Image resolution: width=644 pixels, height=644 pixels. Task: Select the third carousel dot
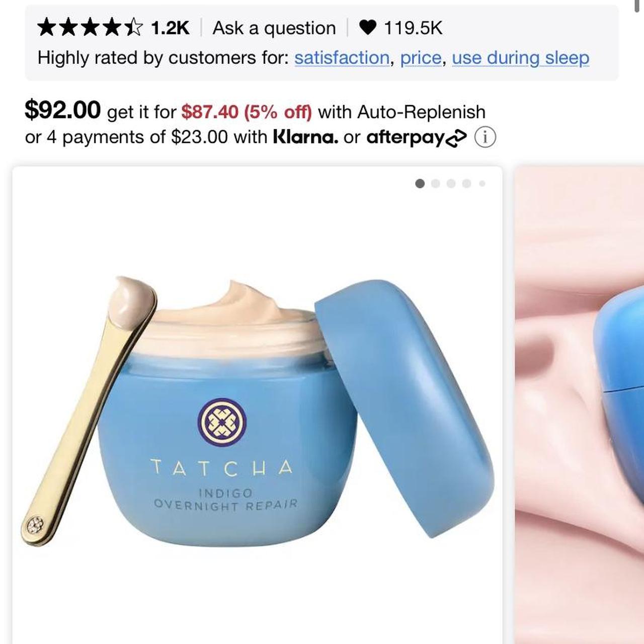click(x=451, y=184)
